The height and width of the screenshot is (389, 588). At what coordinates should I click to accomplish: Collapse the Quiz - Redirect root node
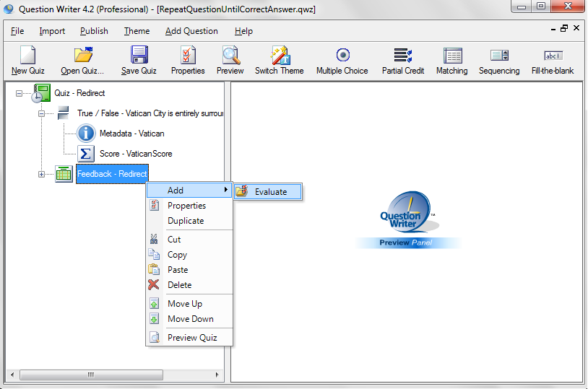pyautogui.click(x=19, y=93)
